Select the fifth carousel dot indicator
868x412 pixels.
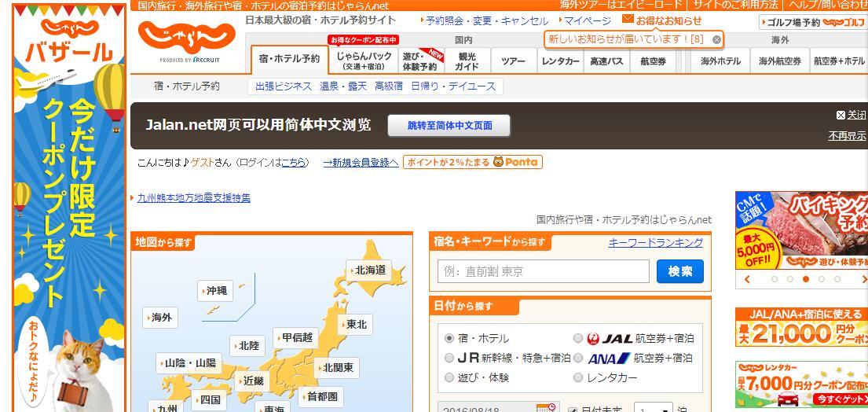(837, 279)
